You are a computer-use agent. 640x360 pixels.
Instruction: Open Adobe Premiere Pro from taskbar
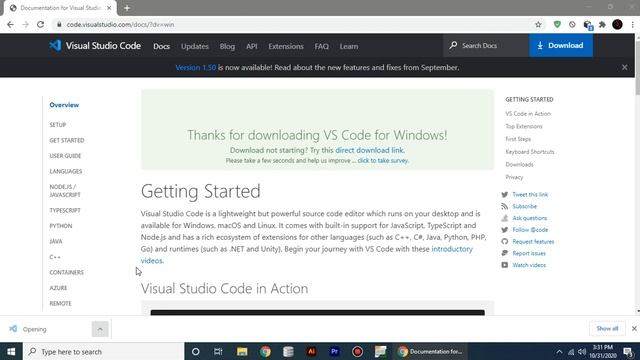coord(334,351)
